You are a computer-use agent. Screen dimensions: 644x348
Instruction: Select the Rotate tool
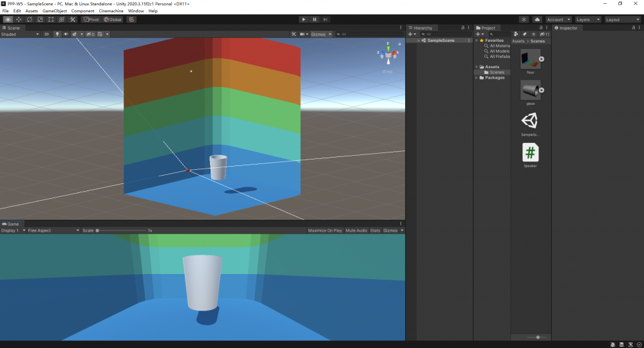pyautogui.click(x=30, y=19)
